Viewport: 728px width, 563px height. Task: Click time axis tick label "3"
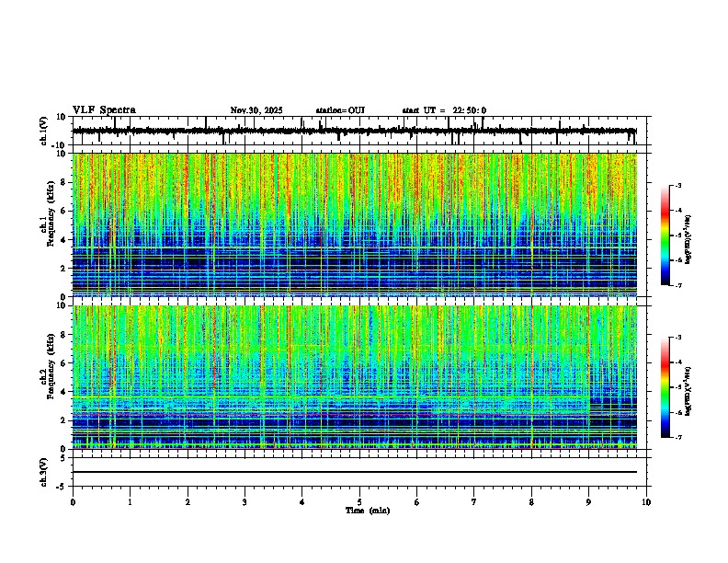245,502
